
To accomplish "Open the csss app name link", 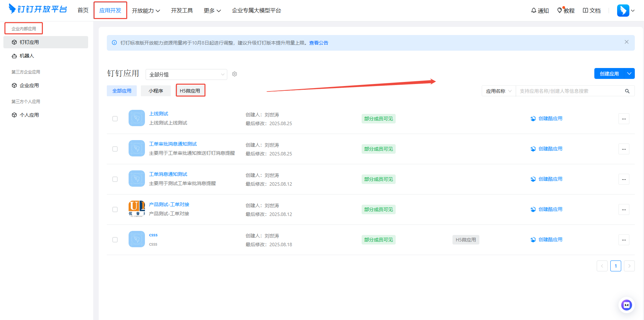I will (153, 235).
